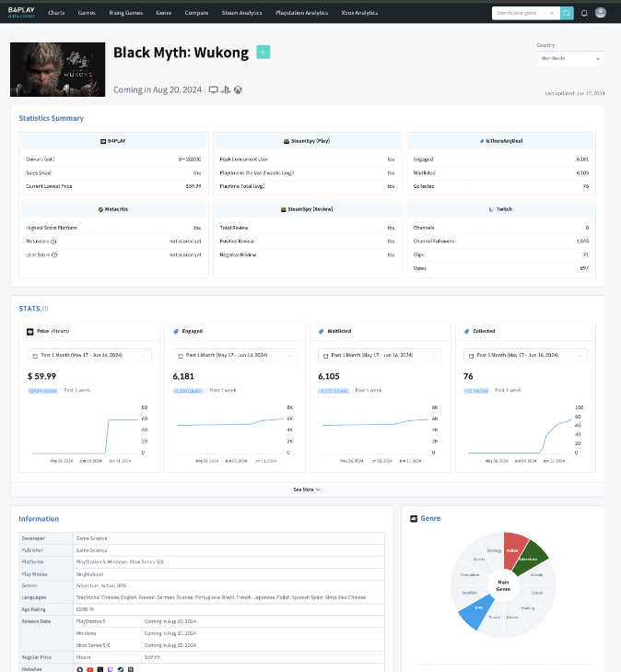Expand See More under STATS
The height and width of the screenshot is (672, 621).
(x=307, y=489)
